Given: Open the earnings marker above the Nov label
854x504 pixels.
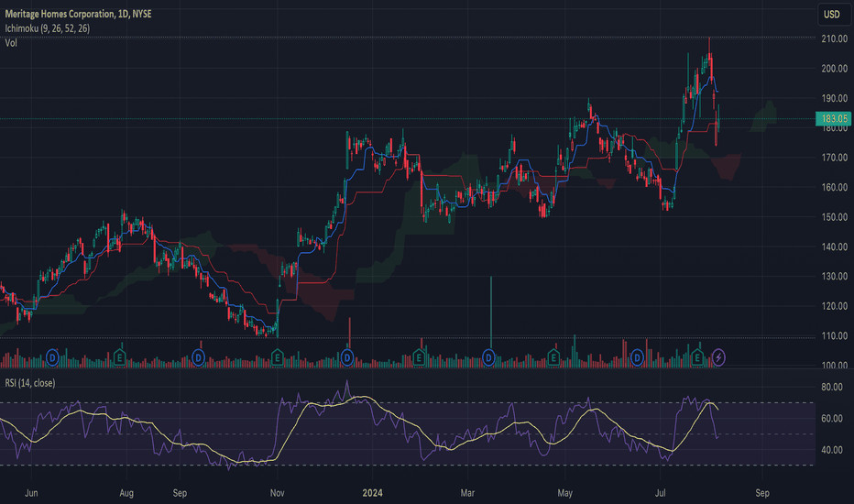Looking at the screenshot, I should [x=278, y=358].
